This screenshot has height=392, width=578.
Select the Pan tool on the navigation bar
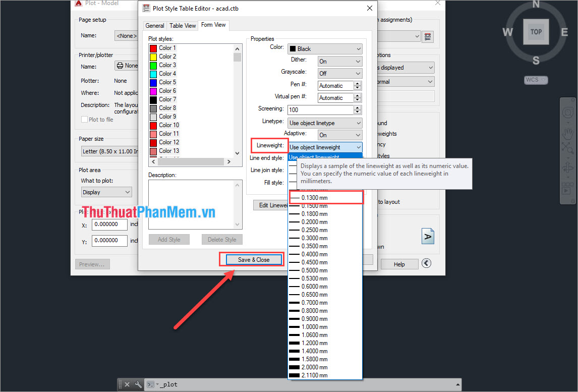click(567, 133)
